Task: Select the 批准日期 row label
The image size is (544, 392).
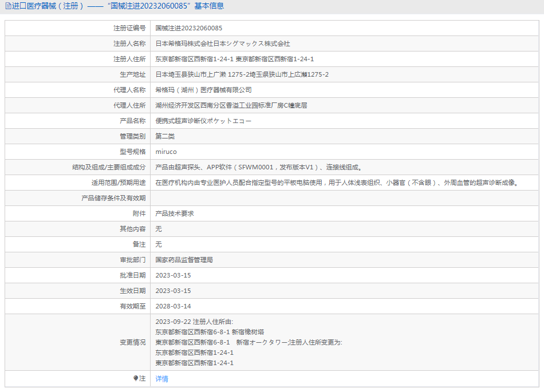Action: (132, 275)
